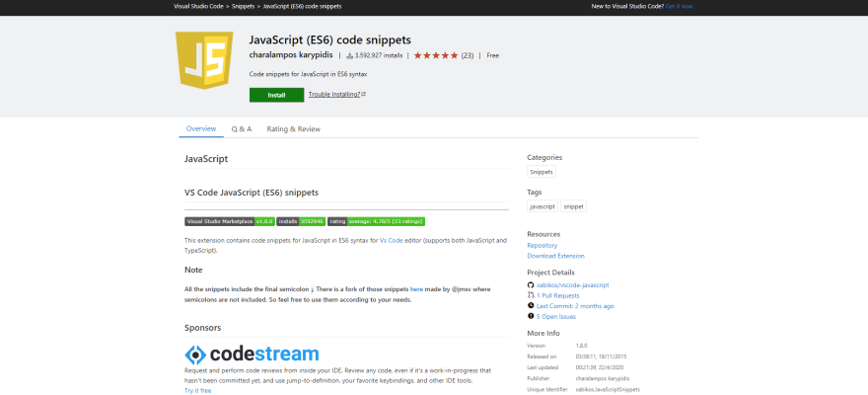Click the version value 1.8.0

tap(581, 346)
